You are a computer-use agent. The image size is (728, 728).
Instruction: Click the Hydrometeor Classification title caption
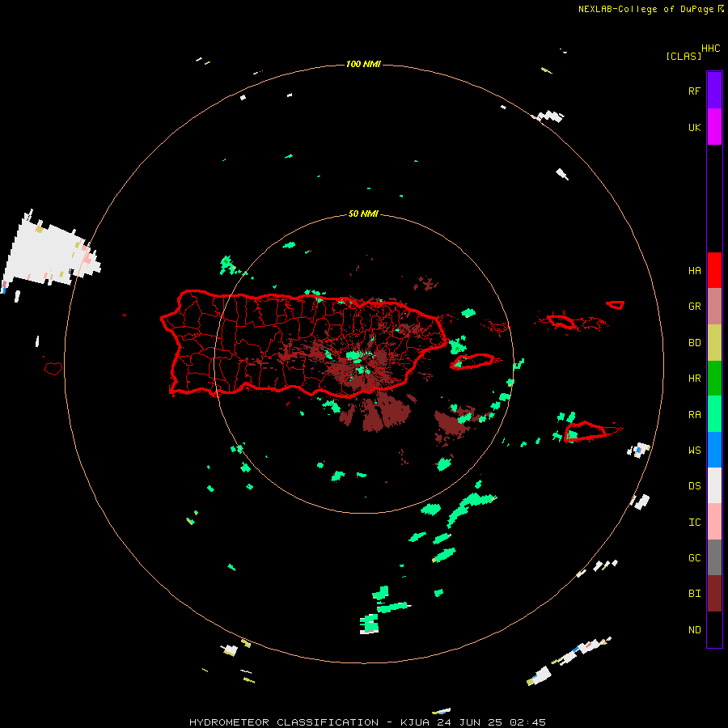click(x=367, y=722)
